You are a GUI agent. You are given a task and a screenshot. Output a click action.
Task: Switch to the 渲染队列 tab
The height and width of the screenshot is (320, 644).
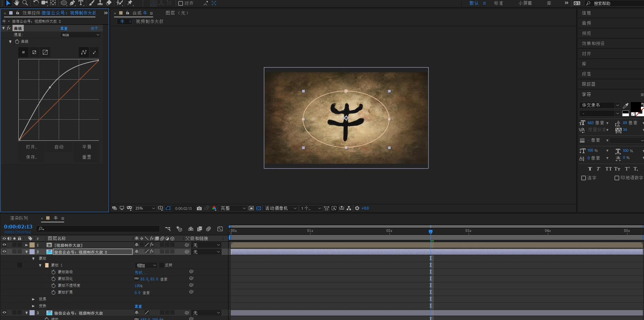click(19, 218)
